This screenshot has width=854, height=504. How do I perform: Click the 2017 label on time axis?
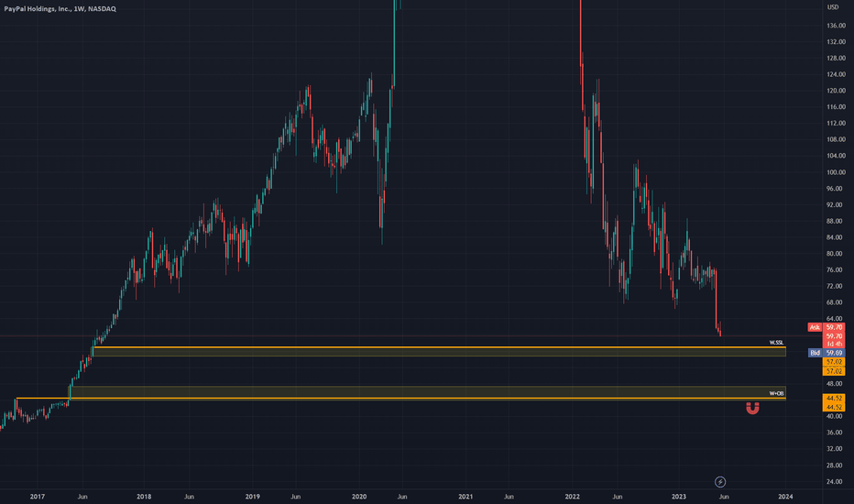point(37,497)
